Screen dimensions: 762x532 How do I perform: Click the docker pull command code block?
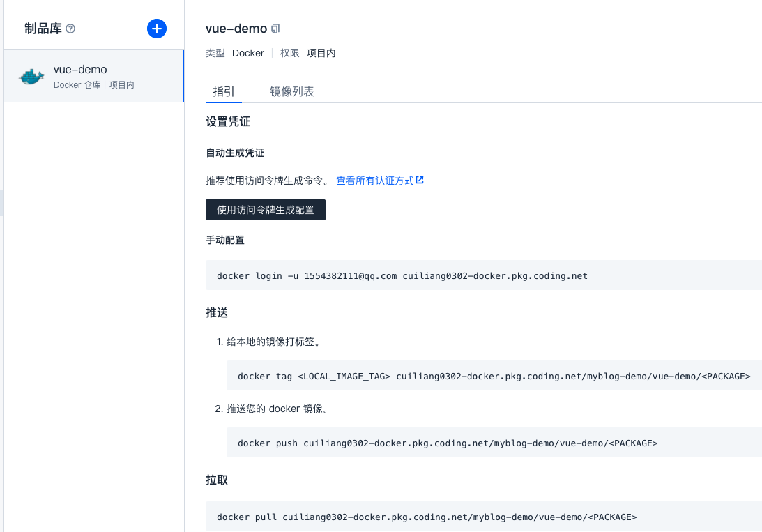[x=484, y=517]
